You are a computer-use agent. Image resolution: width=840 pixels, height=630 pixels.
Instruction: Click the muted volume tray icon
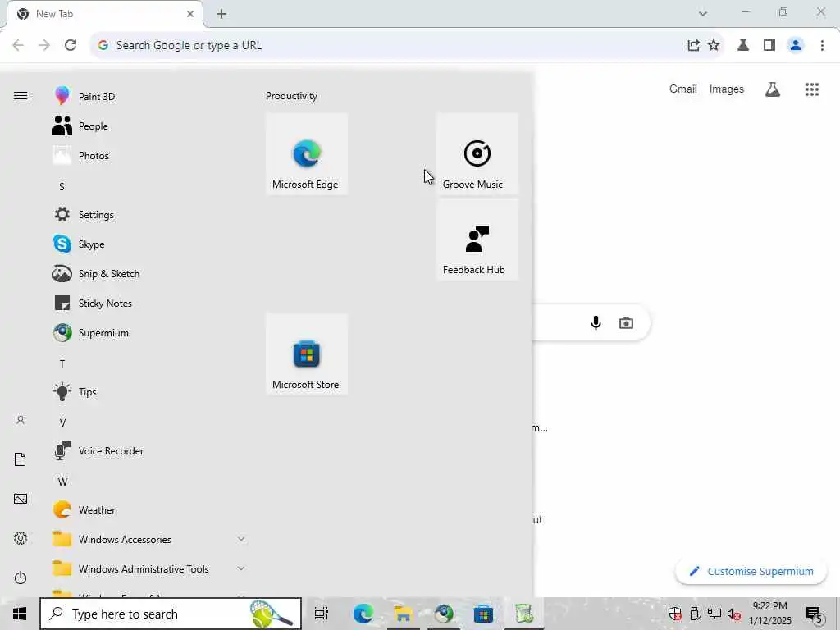(x=734, y=614)
